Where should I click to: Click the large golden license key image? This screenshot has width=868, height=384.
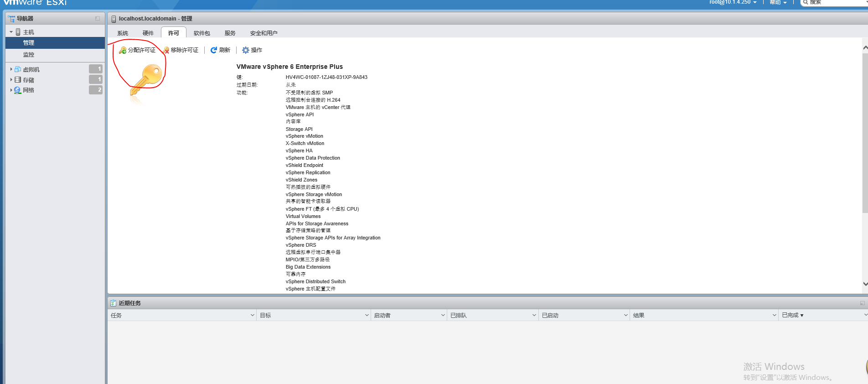click(x=146, y=79)
